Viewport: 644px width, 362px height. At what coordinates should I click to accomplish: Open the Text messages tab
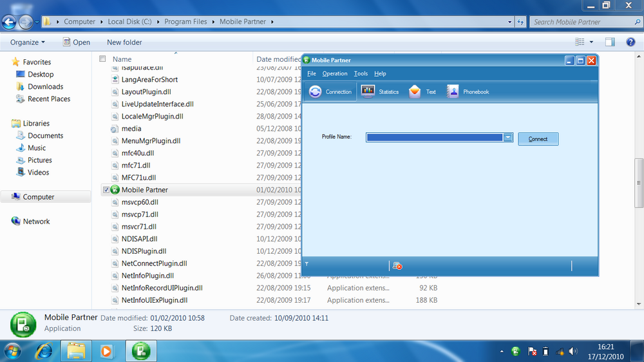422,91
